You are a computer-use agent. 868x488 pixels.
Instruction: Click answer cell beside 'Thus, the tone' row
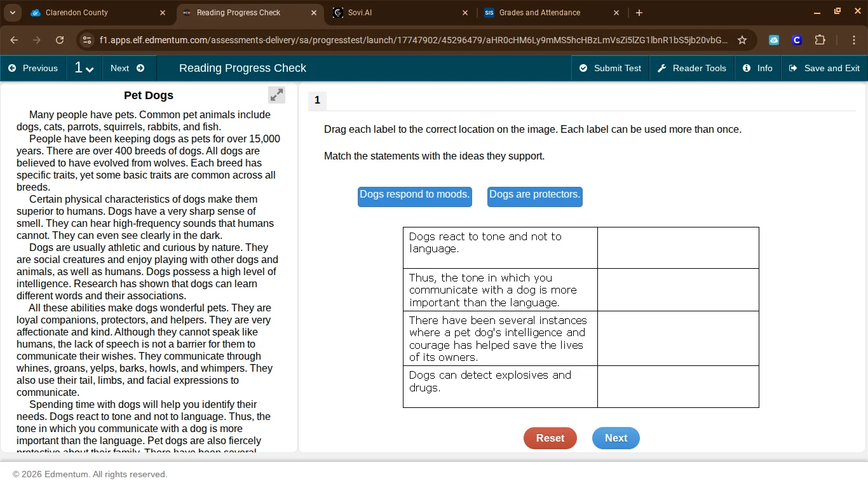[x=678, y=290]
